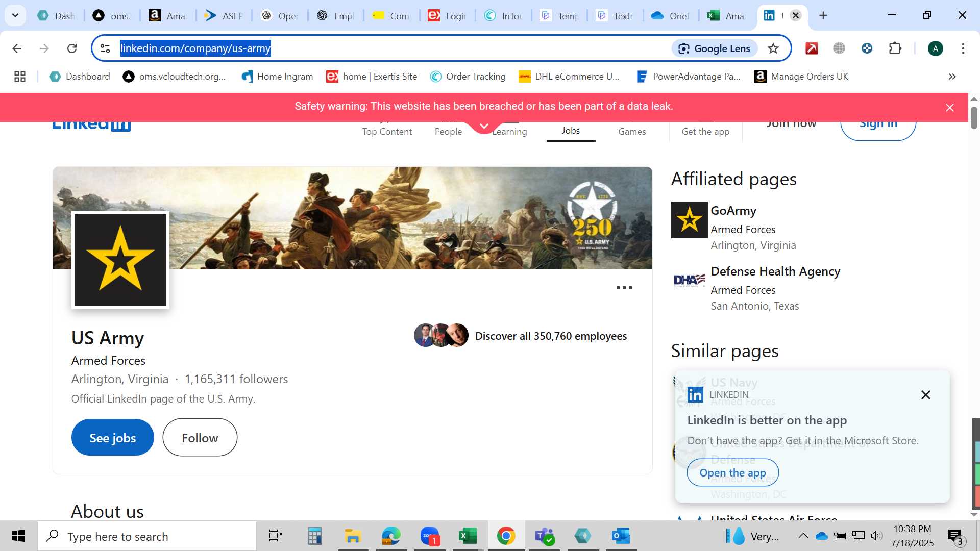Screen dimensions: 980x551
Task: Click the forward navigation arrow
Action: coord(44,48)
